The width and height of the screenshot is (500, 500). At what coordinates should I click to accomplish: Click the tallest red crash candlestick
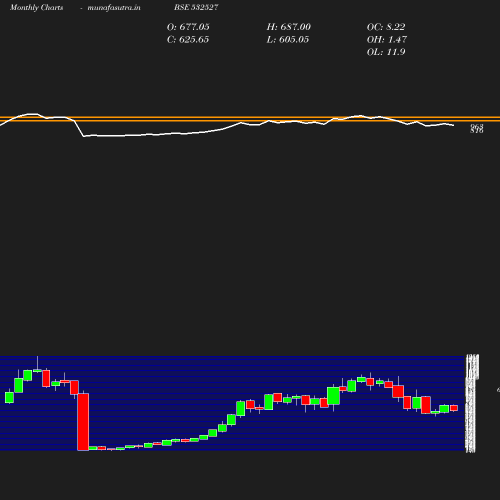(83, 422)
